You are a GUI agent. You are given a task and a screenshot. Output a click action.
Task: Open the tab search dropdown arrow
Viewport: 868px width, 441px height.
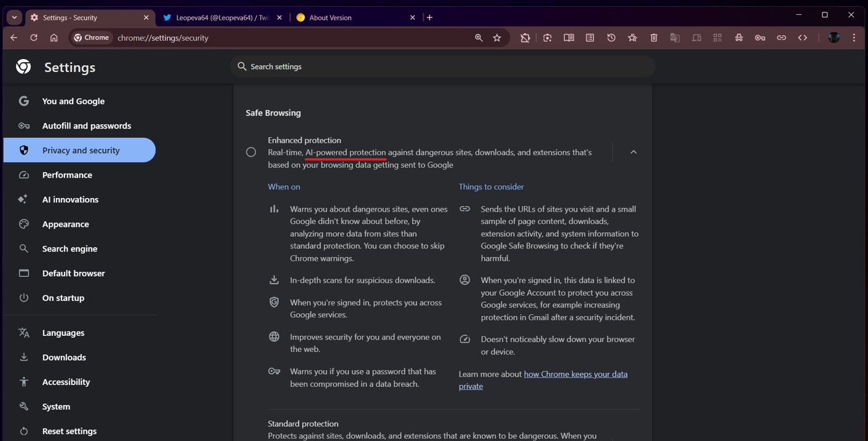click(14, 17)
